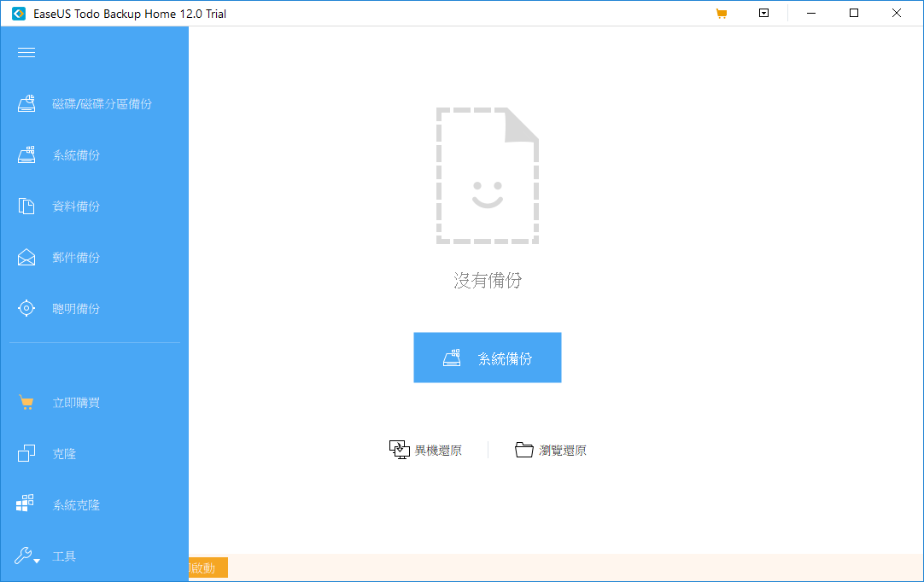Maximize the EaseUS Todo Backup window
The height and width of the screenshot is (582, 924).
pos(854,13)
